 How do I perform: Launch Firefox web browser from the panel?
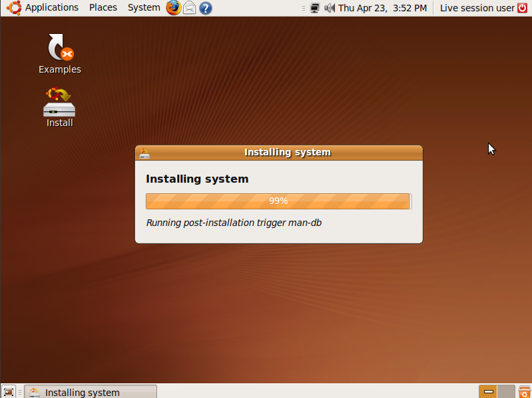click(x=173, y=8)
